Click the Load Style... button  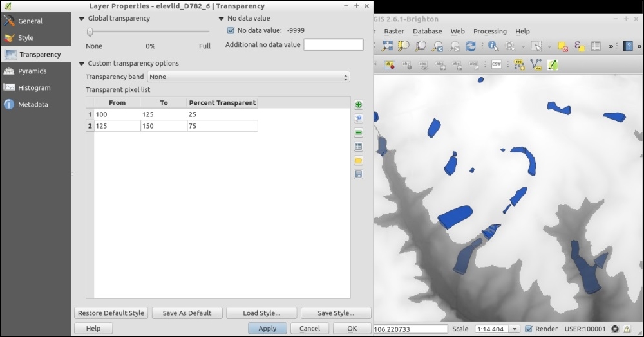point(261,313)
